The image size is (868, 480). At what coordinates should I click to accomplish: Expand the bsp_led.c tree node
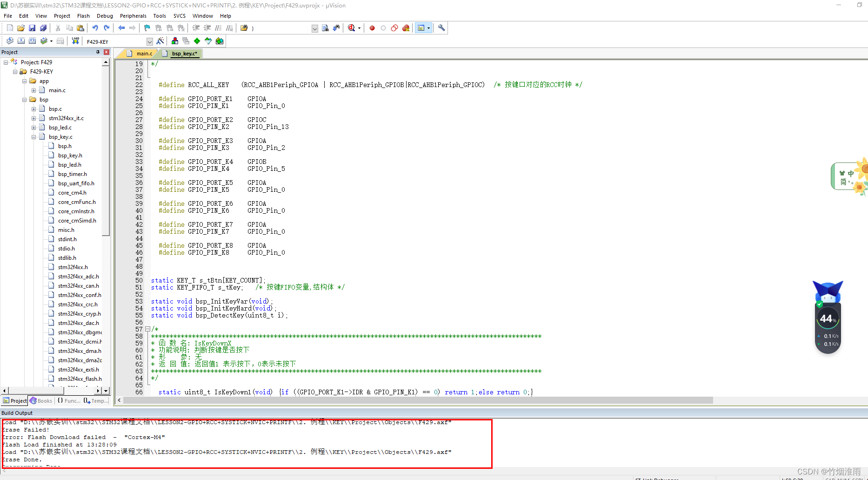33,128
